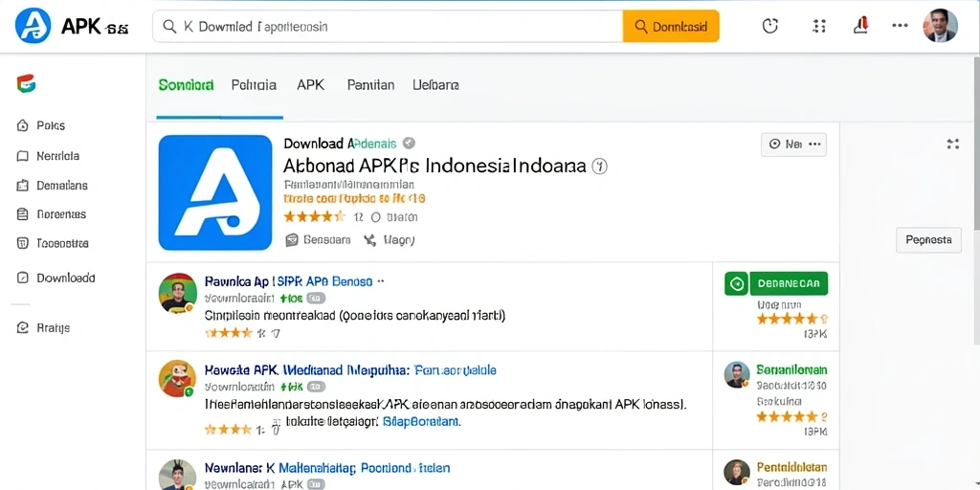
Task: Click the Nei button with three dots
Action: pos(793,145)
